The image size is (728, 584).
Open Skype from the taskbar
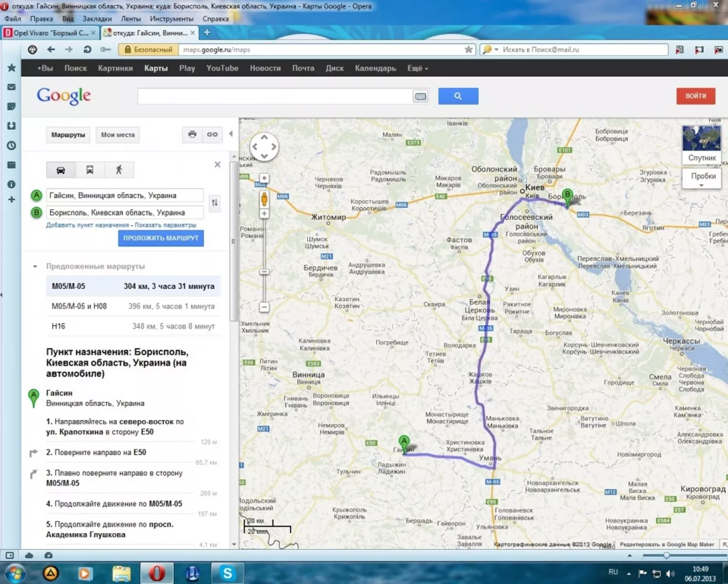pyautogui.click(x=227, y=574)
